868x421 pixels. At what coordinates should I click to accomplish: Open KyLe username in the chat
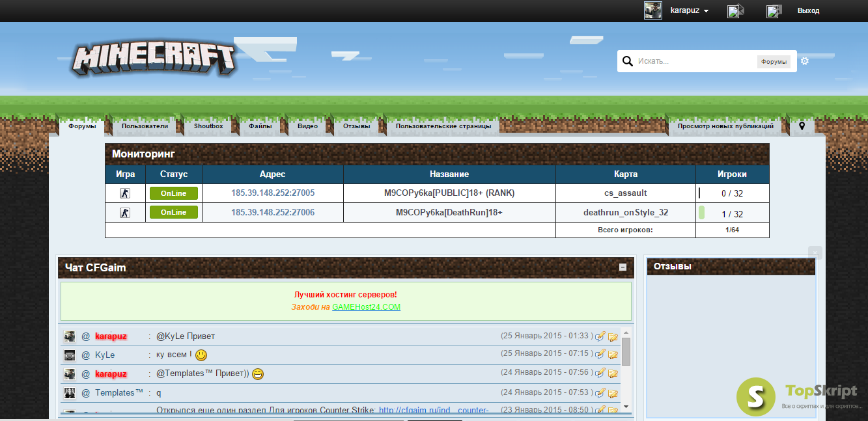point(105,355)
